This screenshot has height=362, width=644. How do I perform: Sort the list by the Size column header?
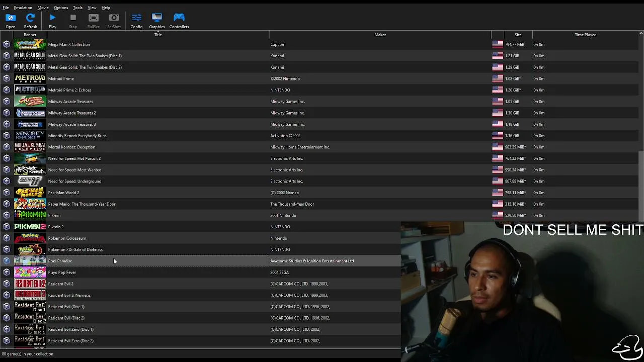[518, 35]
